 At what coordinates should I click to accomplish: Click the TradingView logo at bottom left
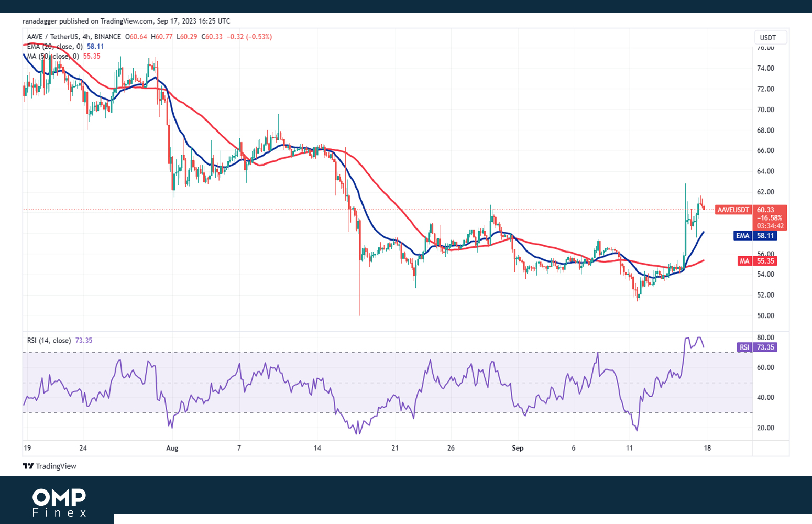(50, 466)
